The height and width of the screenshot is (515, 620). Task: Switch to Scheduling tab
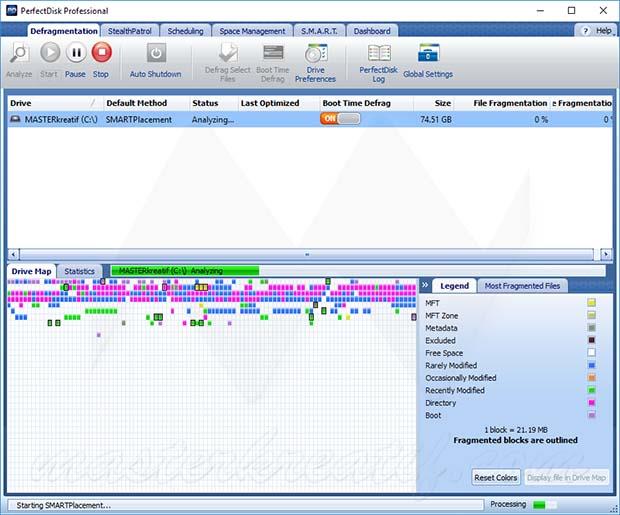tap(185, 31)
